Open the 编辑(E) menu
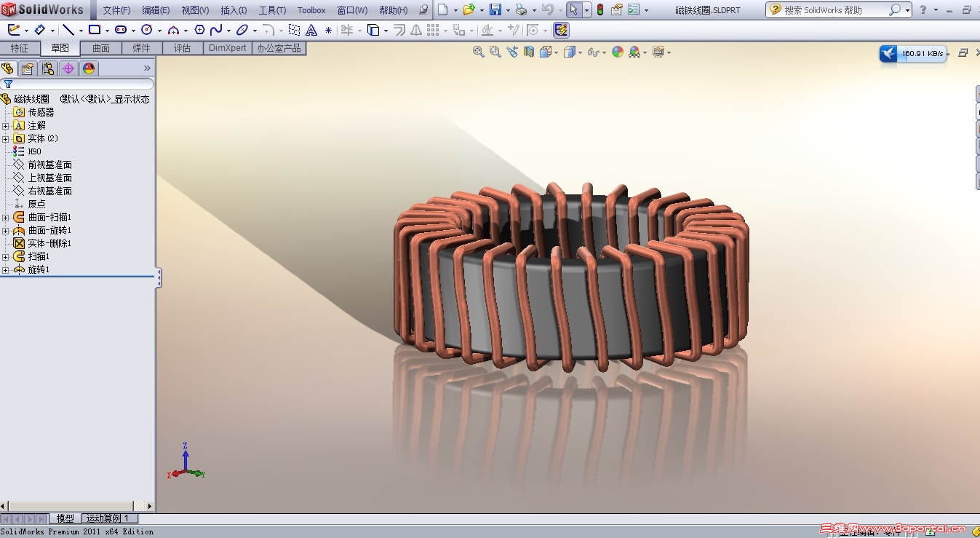This screenshot has width=980, height=538. point(156,10)
